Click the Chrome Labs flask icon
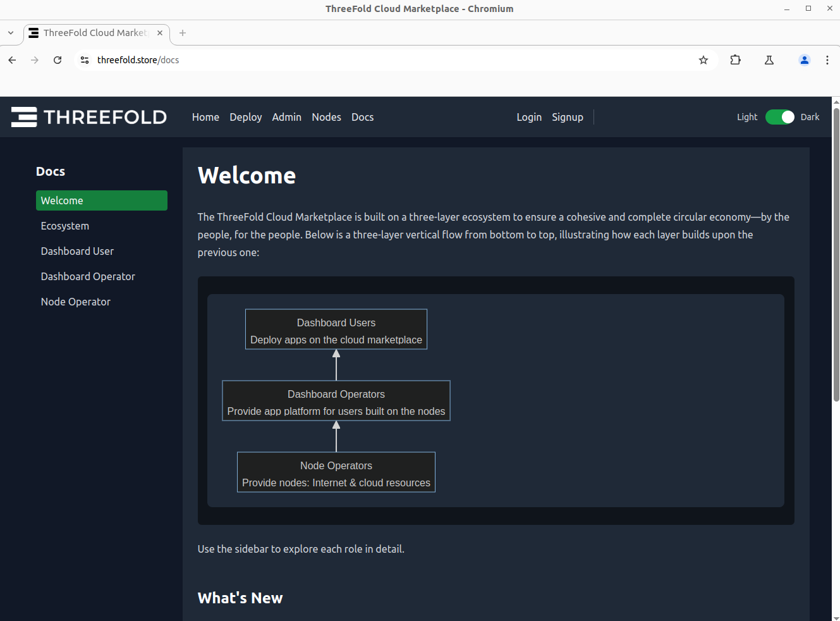Screen dimensions: 840x621 coord(769,60)
